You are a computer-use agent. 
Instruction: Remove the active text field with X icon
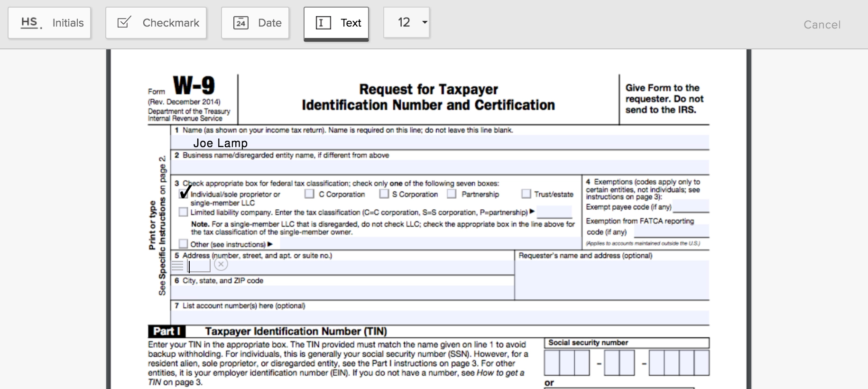[x=221, y=264]
